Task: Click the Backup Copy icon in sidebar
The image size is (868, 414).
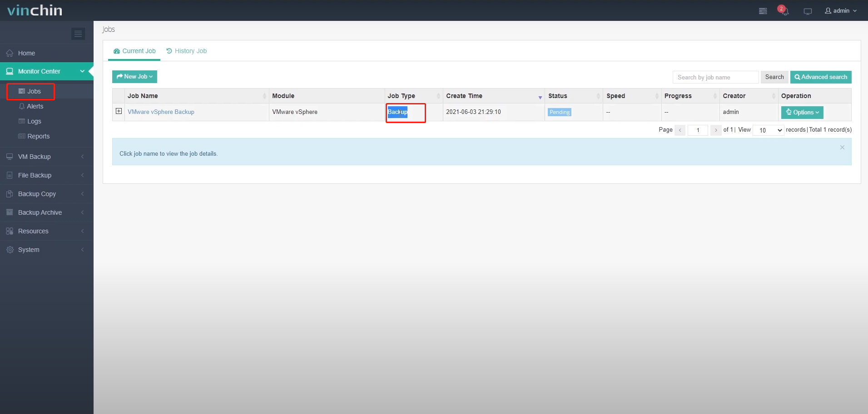Action: tap(10, 194)
